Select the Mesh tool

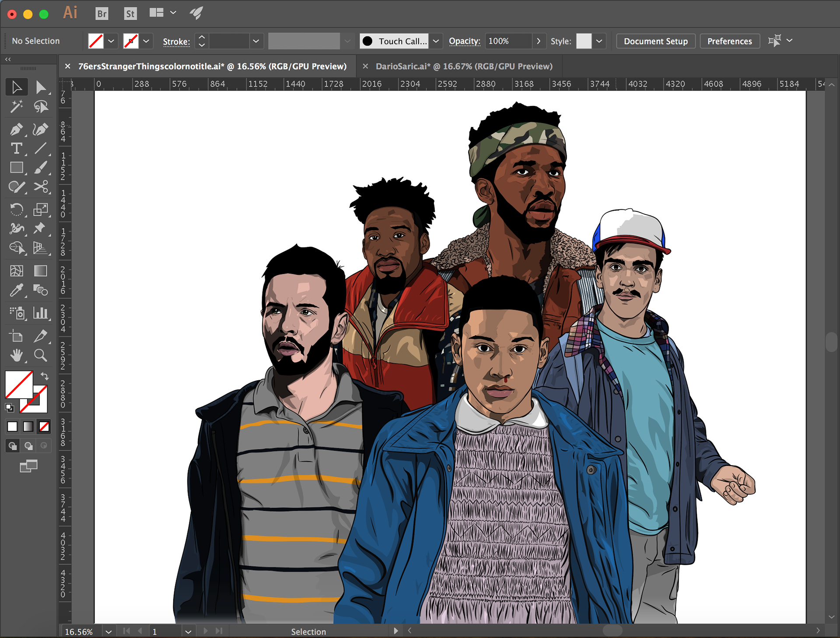tap(17, 271)
